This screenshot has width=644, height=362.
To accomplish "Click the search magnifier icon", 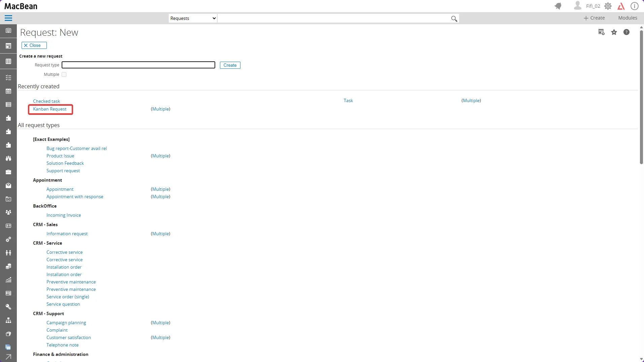I will [454, 19].
